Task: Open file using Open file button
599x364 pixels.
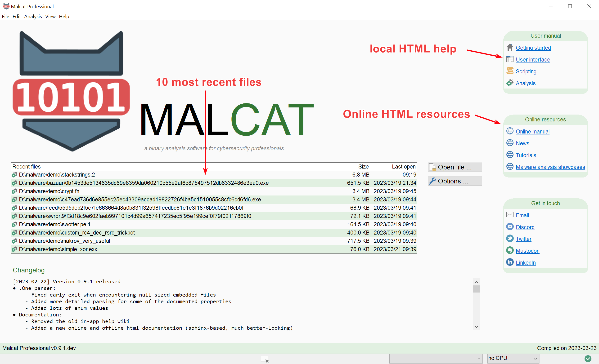Action: coord(455,167)
